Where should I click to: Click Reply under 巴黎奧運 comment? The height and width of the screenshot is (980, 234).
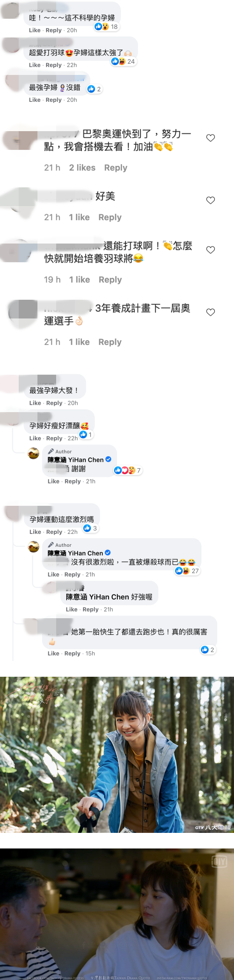pyautogui.click(x=116, y=168)
